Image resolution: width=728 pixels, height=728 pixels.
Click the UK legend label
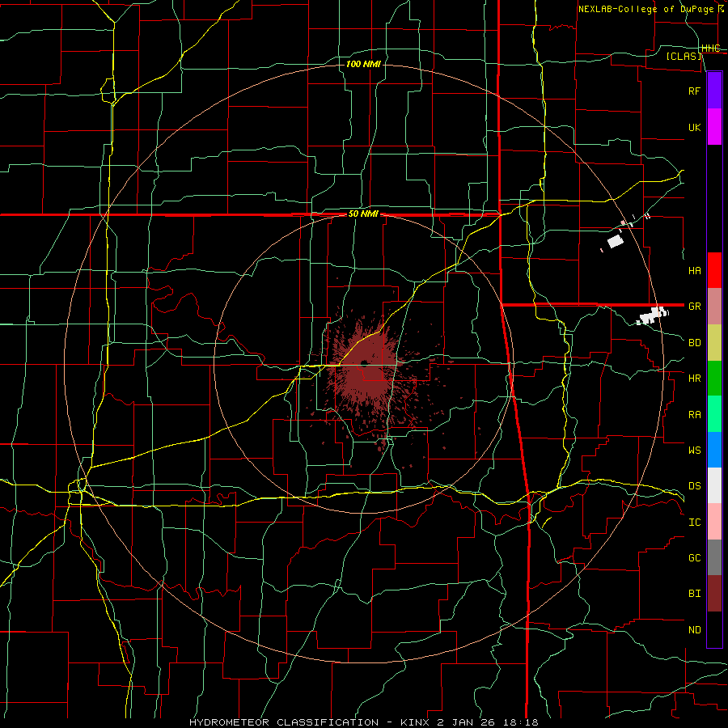[x=694, y=127]
